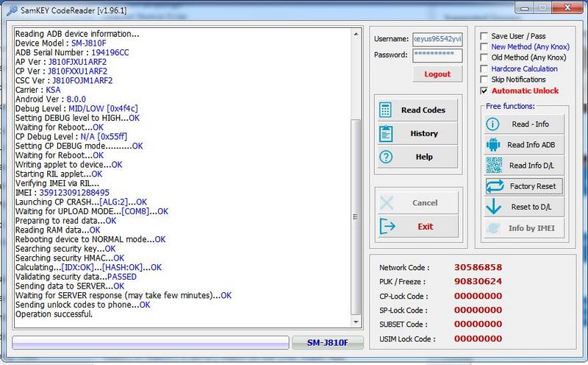Click the SamKEY key icon in title bar
This screenshot has width=588, height=365.
click(12, 10)
